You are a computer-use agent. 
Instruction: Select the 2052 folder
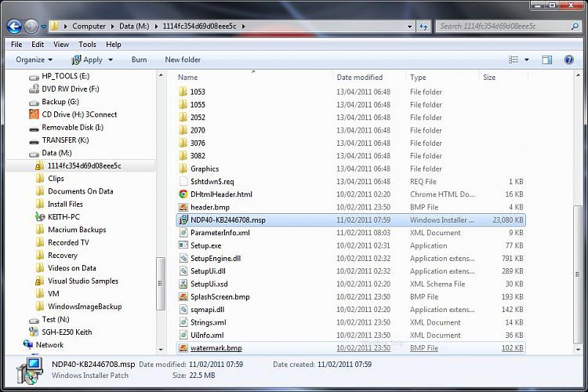(x=198, y=118)
